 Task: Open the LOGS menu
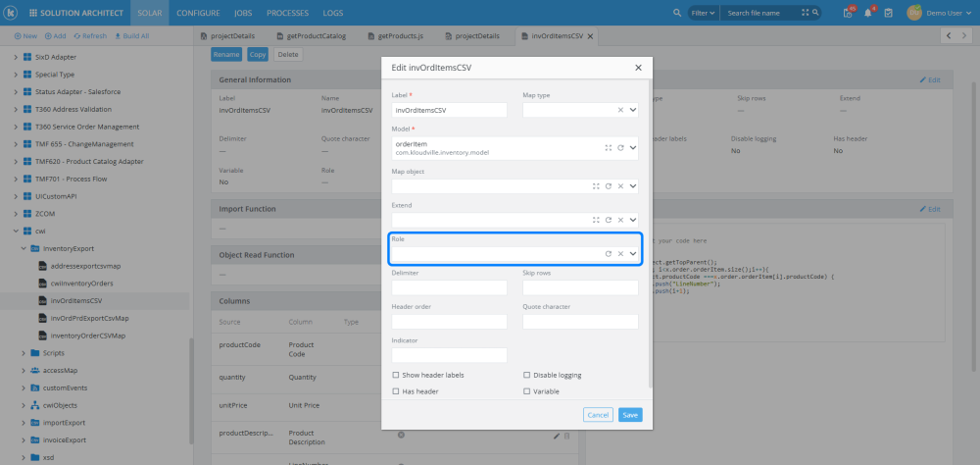[x=333, y=13]
